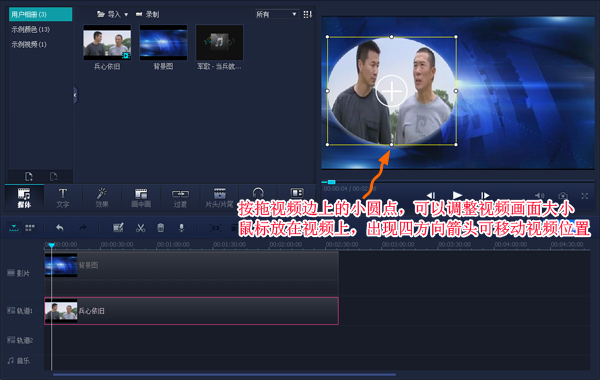The height and width of the screenshot is (380, 600).
Task: Click the 音乐 music track label
Action: point(18,360)
